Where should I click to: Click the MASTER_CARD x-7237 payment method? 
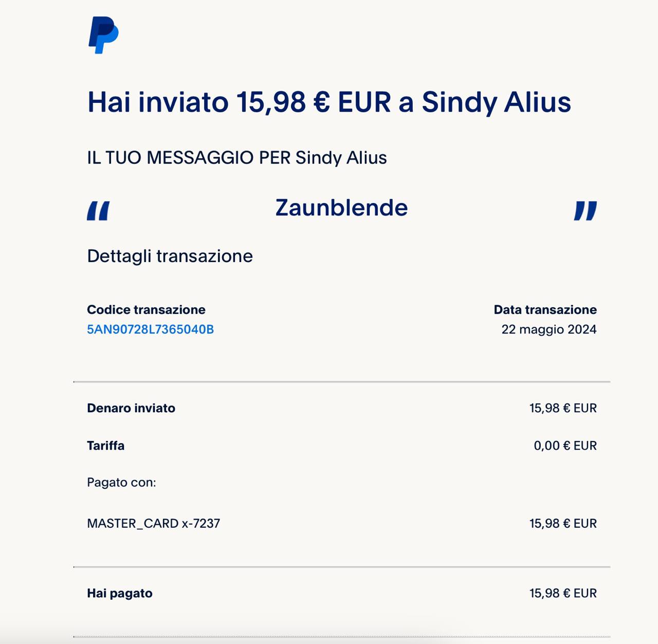coord(153,524)
